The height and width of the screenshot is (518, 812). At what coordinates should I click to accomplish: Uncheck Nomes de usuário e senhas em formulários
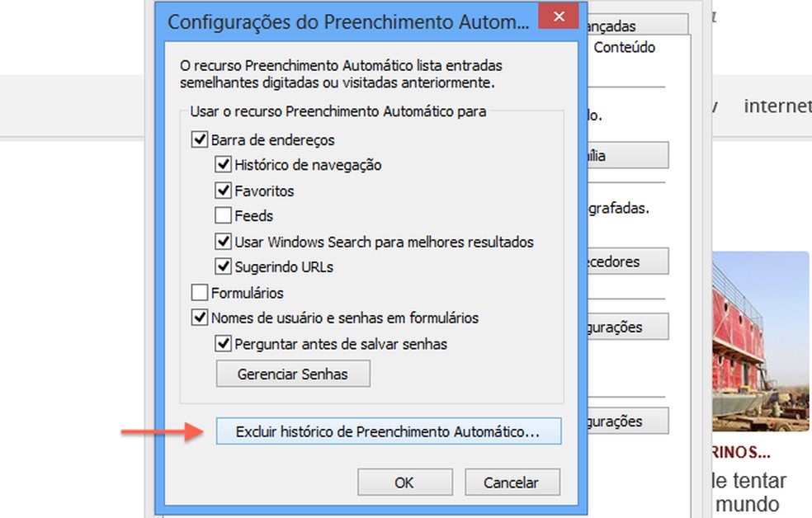point(199,318)
